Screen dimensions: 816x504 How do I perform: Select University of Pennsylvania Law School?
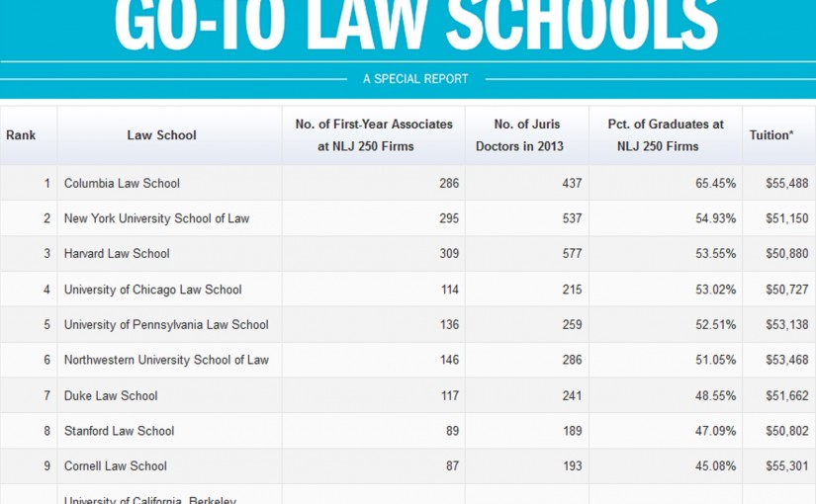coord(166,325)
